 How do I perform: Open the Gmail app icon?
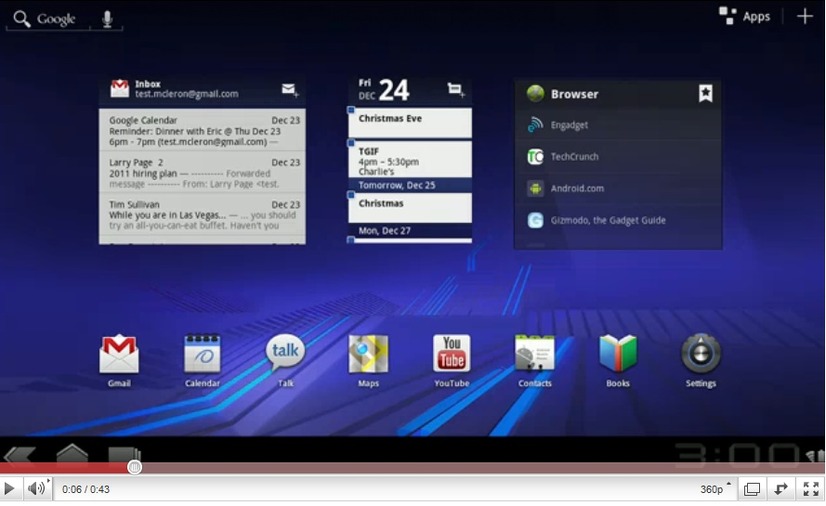point(119,354)
